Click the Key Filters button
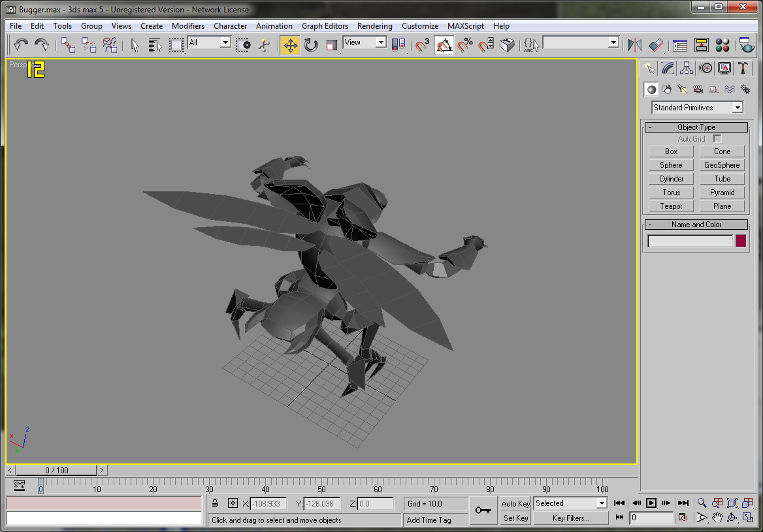Image resolution: width=763 pixels, height=532 pixels. [571, 518]
